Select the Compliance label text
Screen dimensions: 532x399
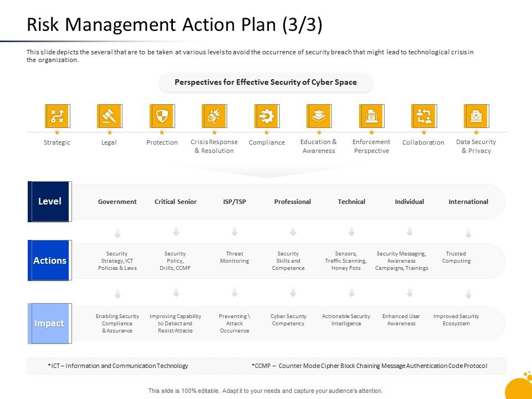[x=267, y=142]
